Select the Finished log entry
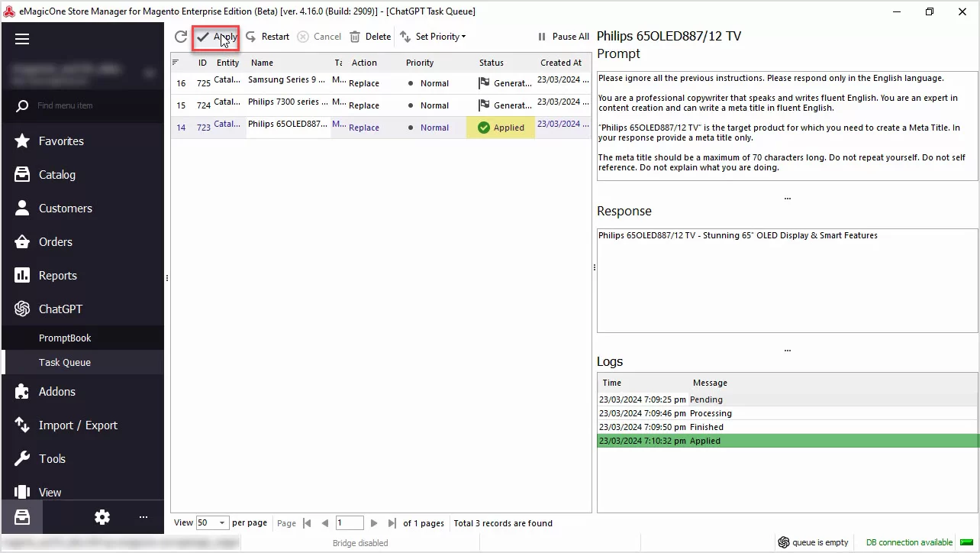The height and width of the screenshot is (553, 980). click(x=788, y=427)
